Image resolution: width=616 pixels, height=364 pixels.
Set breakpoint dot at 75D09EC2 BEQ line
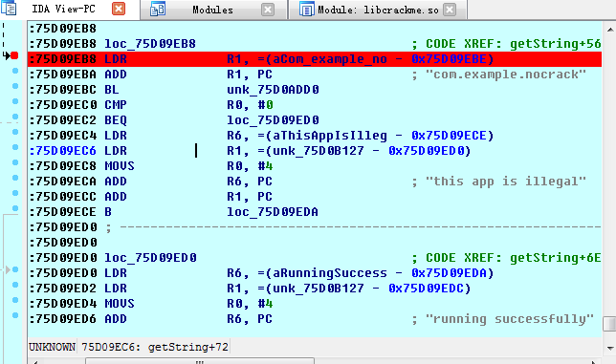tap(15, 117)
